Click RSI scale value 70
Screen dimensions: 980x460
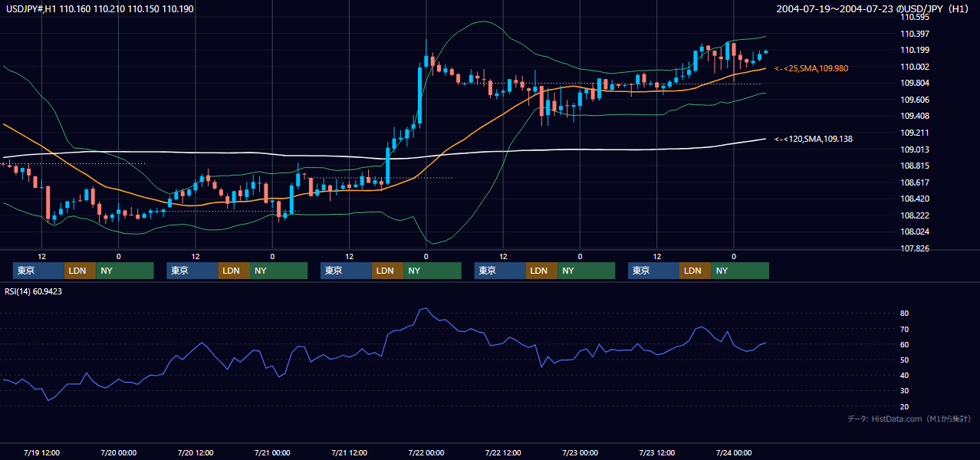905,329
